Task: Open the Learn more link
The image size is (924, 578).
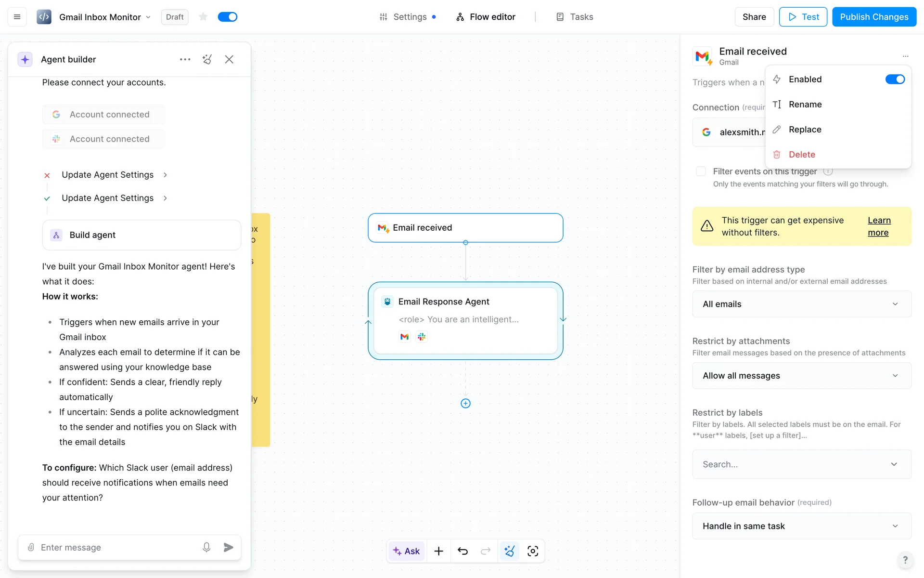Action: pyautogui.click(x=879, y=226)
